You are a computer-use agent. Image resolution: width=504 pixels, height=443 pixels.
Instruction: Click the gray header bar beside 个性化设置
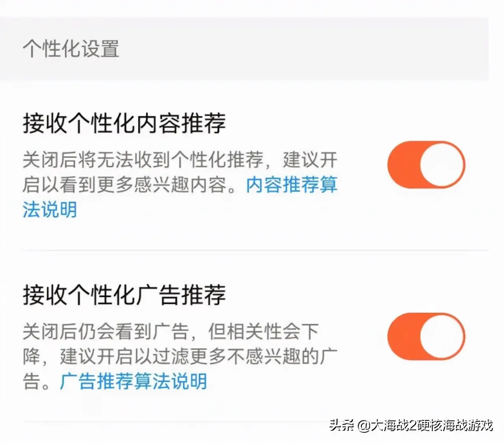click(303, 49)
